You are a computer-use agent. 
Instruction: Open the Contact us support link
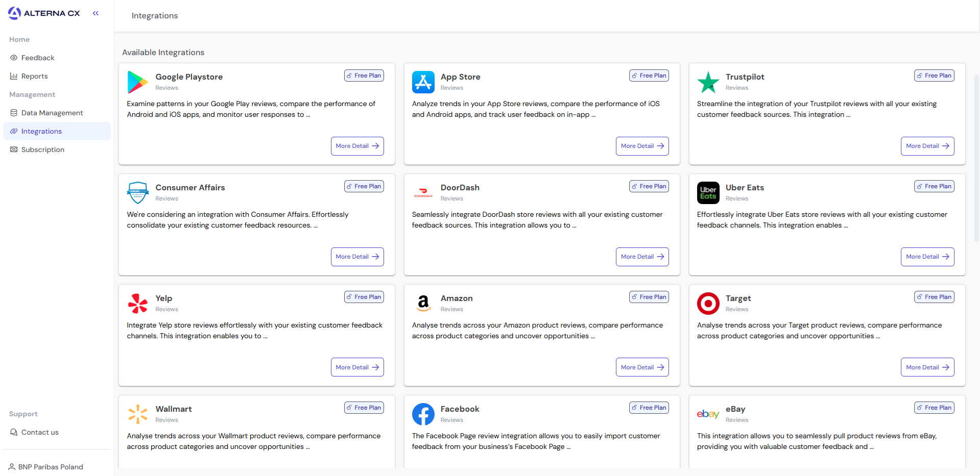40,432
